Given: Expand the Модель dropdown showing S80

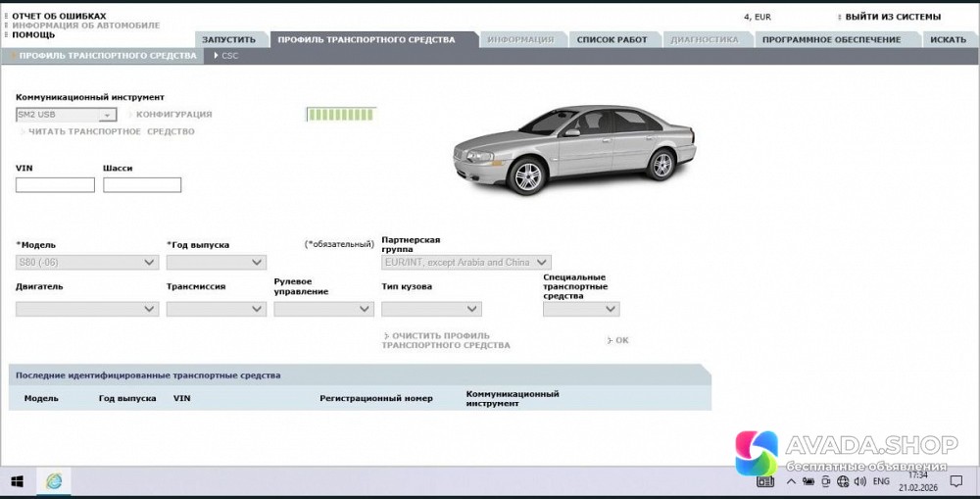Looking at the screenshot, I should 87,263.
